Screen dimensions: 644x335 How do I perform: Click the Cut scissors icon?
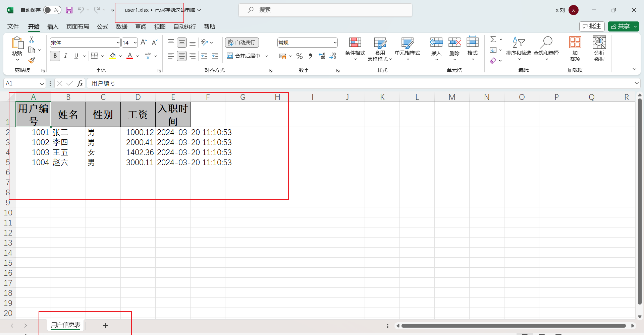32,40
